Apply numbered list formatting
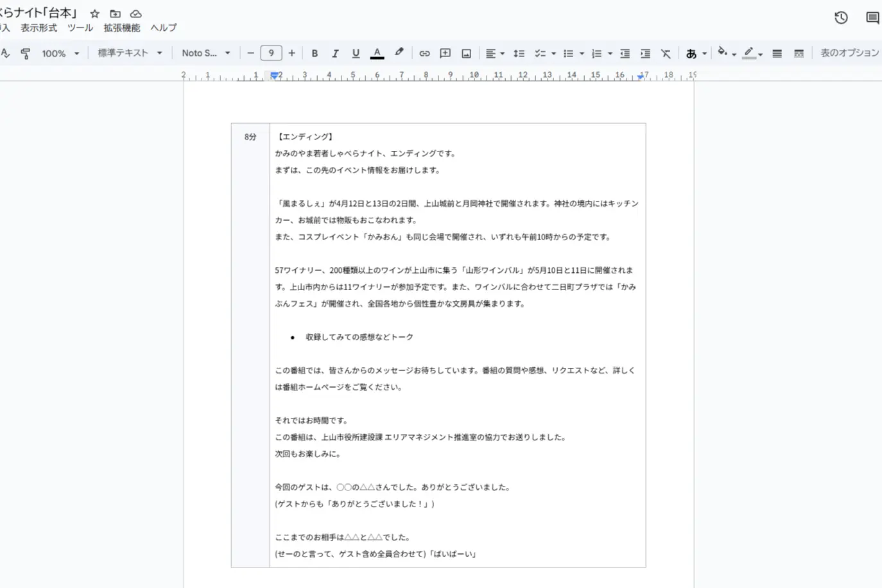 [597, 53]
